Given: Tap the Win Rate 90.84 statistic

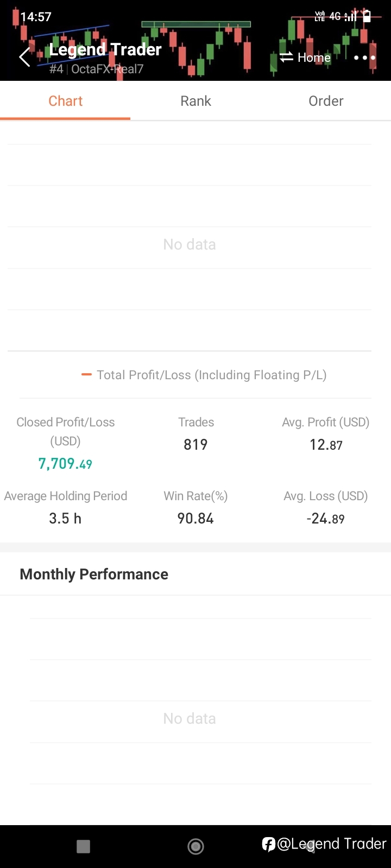Looking at the screenshot, I should 195,518.
